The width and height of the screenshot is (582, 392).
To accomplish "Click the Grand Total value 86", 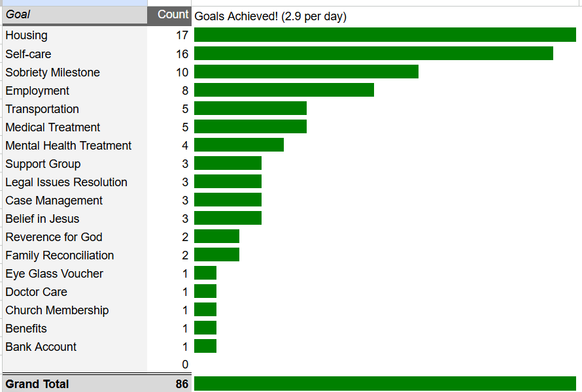I will 182,384.
